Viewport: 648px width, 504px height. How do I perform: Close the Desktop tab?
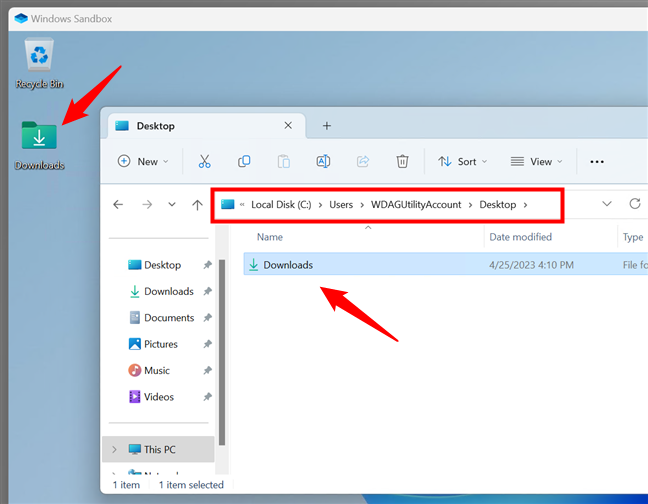click(x=288, y=125)
